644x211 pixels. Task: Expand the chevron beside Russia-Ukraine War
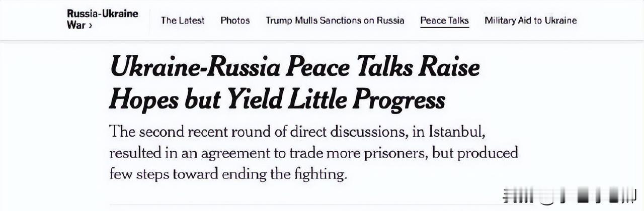pos(90,25)
